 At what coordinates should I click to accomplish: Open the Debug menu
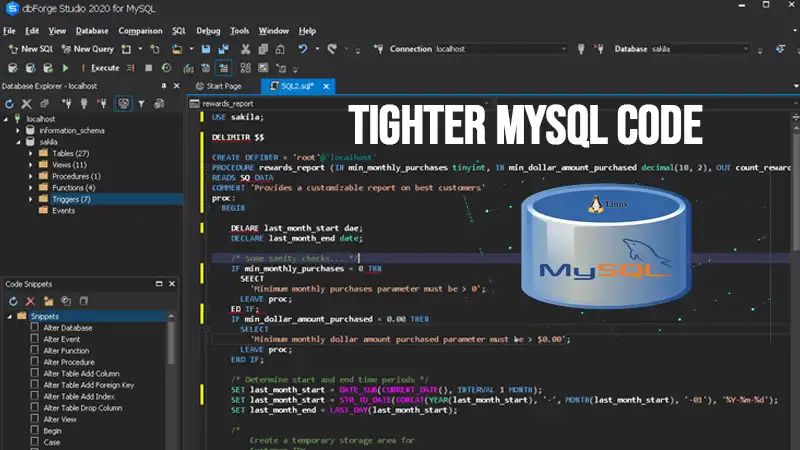click(x=208, y=31)
